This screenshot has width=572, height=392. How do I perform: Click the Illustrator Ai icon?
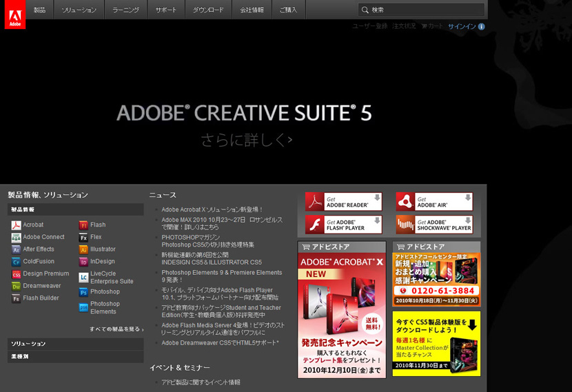point(83,250)
